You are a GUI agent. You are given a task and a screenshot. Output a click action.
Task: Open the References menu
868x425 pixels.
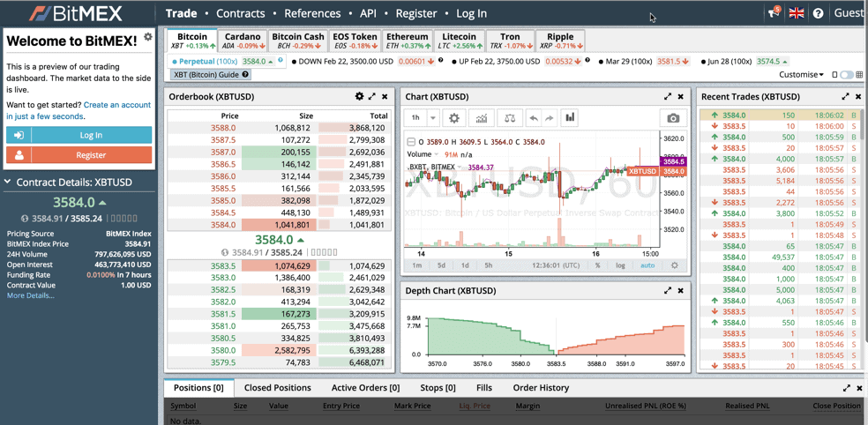[312, 13]
